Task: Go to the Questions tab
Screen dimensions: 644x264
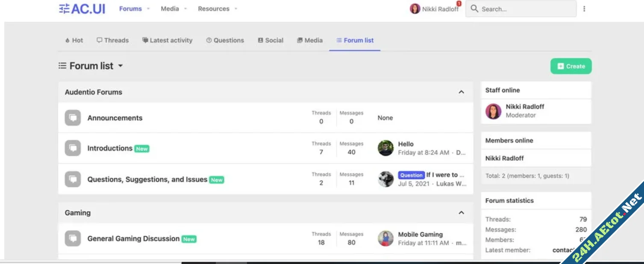Action: pyautogui.click(x=225, y=40)
